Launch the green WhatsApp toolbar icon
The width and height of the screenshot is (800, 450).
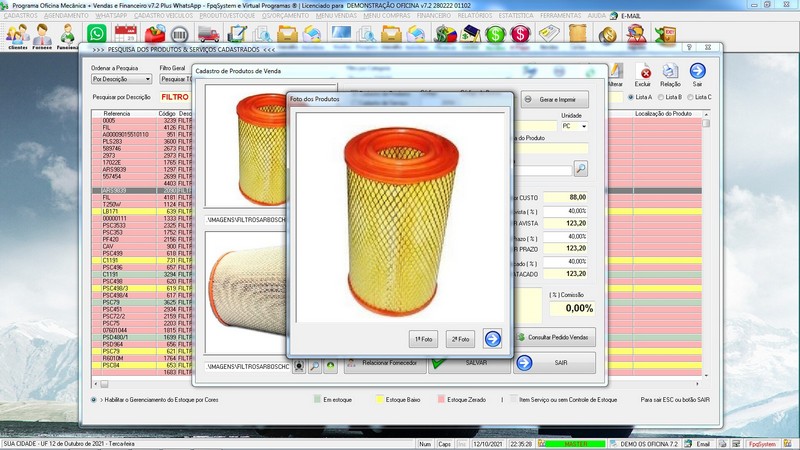click(x=96, y=34)
